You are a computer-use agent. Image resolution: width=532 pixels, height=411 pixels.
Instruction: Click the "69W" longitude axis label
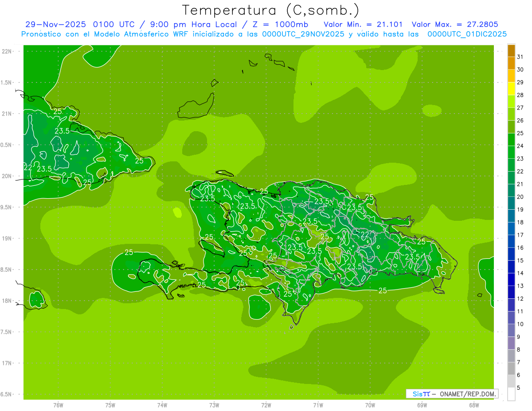click(x=422, y=405)
